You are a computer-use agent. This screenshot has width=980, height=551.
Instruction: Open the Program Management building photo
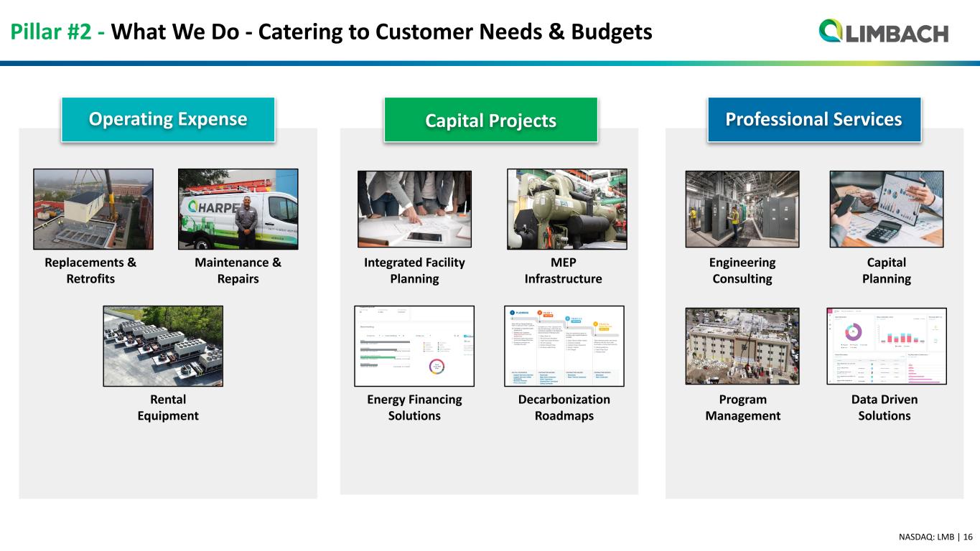click(742, 346)
